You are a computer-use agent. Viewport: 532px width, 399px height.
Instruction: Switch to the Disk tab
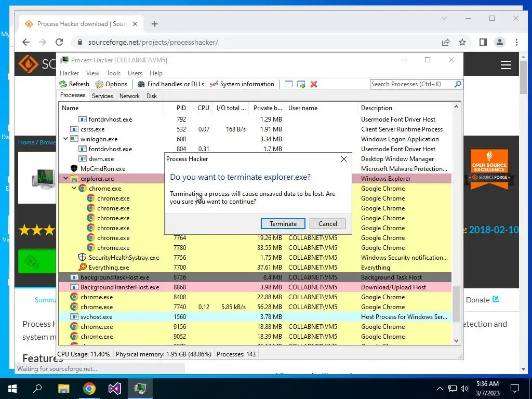(152, 96)
